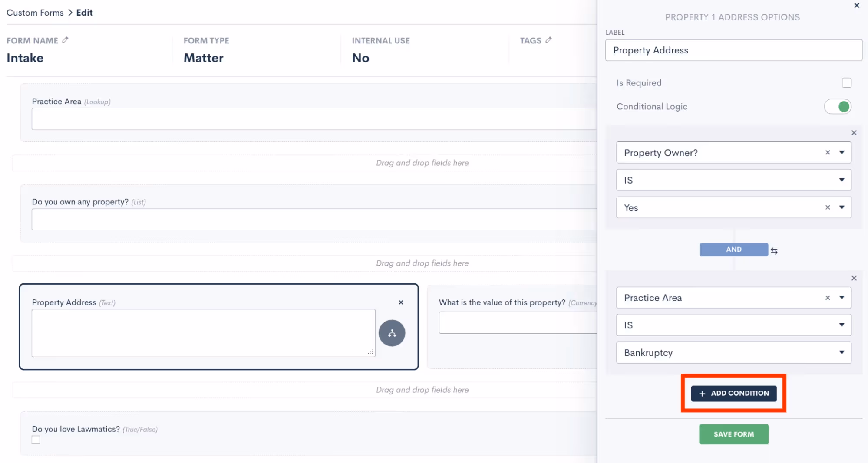The image size is (868, 463).
Task: Click the Label input with Property Address
Action: (733, 50)
